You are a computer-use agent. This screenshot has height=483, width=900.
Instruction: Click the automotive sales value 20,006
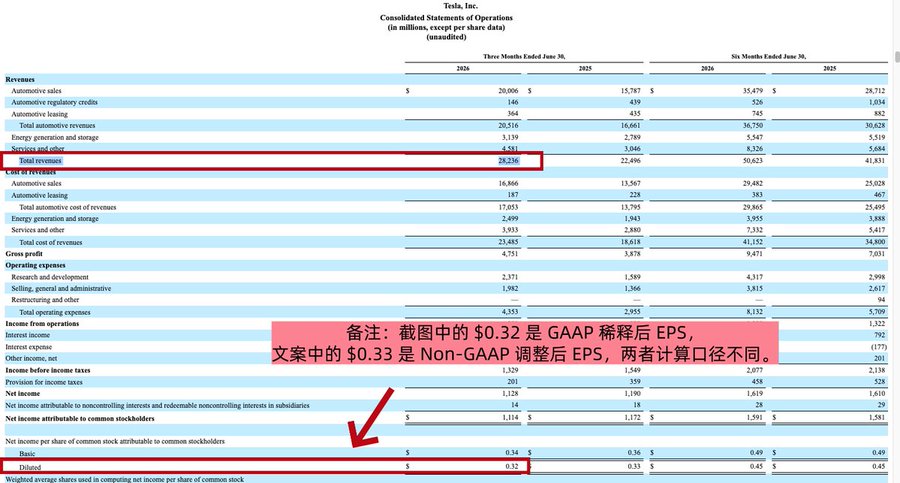point(509,91)
